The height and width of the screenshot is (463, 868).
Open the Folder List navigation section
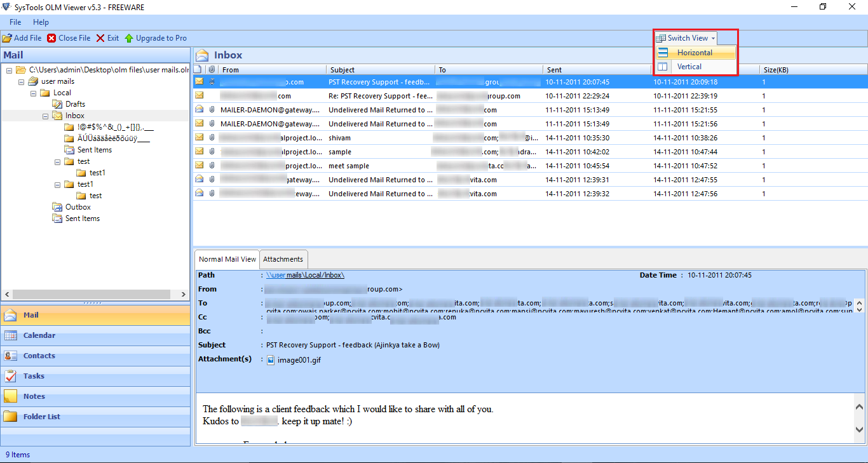click(95, 417)
